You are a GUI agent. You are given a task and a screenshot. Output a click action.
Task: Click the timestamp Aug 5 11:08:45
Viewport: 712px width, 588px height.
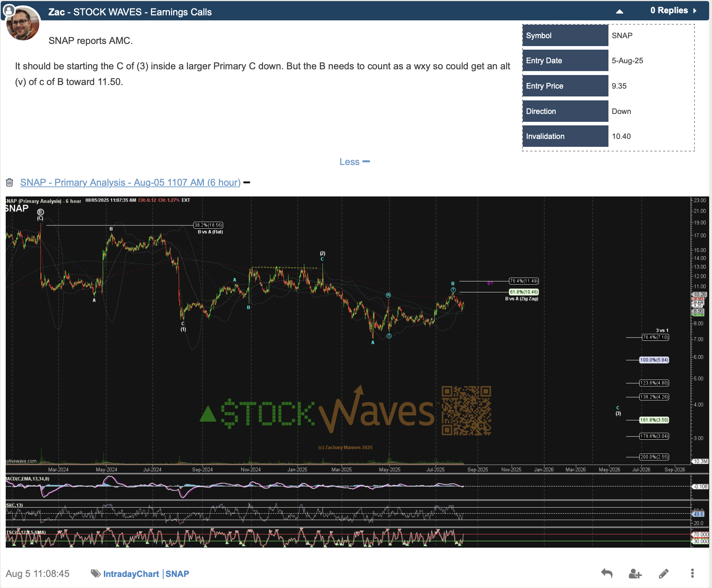[37, 573]
